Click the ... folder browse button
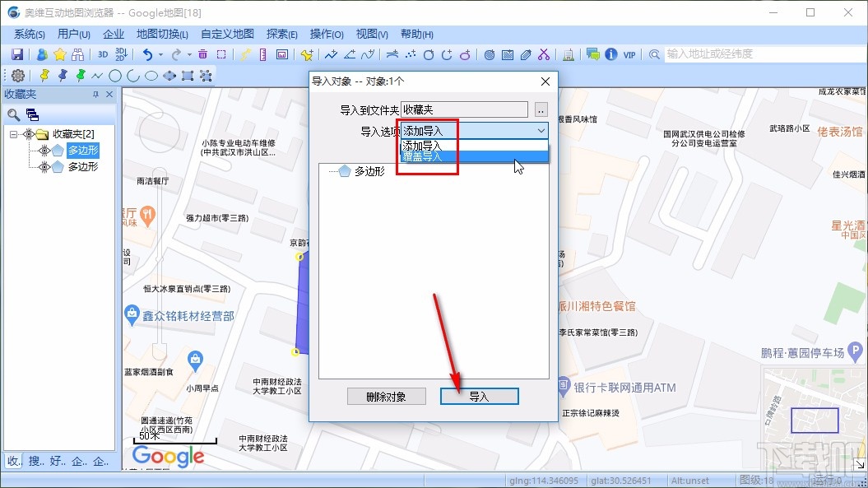 click(x=540, y=109)
